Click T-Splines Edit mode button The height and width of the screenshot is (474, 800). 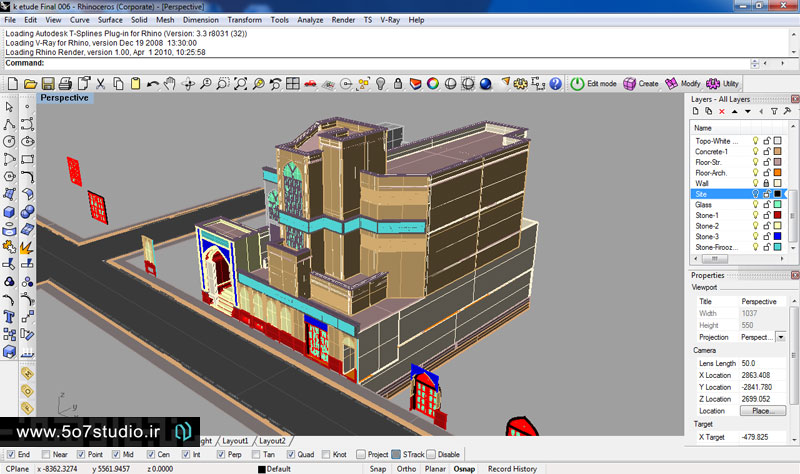click(594, 84)
